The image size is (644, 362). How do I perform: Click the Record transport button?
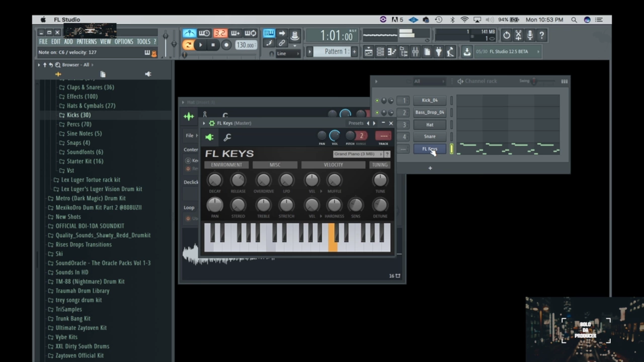pyautogui.click(x=226, y=45)
